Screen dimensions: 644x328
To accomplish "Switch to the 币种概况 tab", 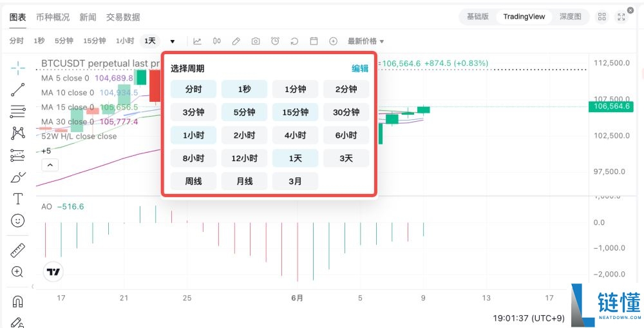I will (53, 17).
